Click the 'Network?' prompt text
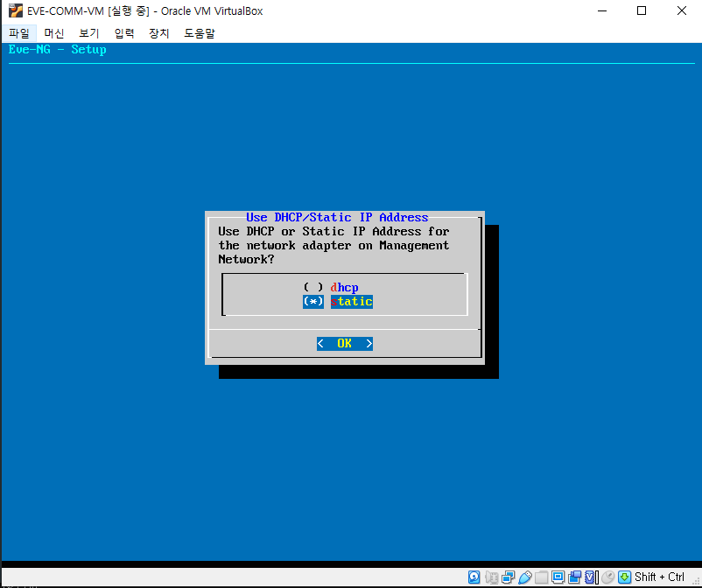Image resolution: width=702 pixels, height=588 pixels. coord(246,259)
